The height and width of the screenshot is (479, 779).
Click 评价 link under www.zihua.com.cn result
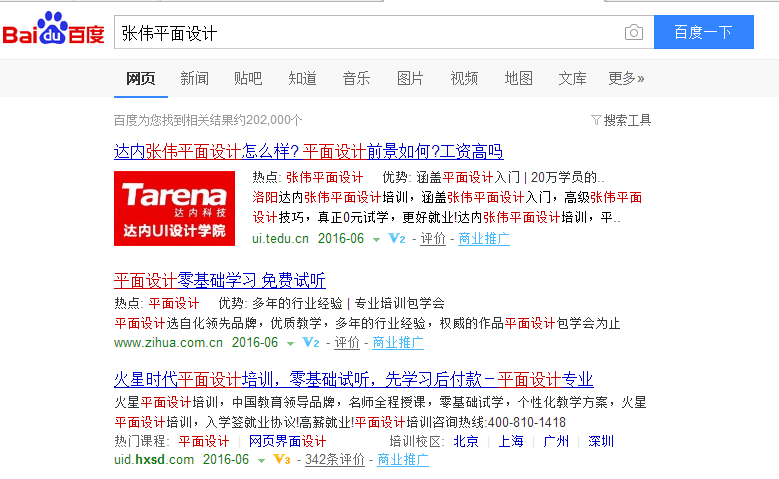coord(347,342)
